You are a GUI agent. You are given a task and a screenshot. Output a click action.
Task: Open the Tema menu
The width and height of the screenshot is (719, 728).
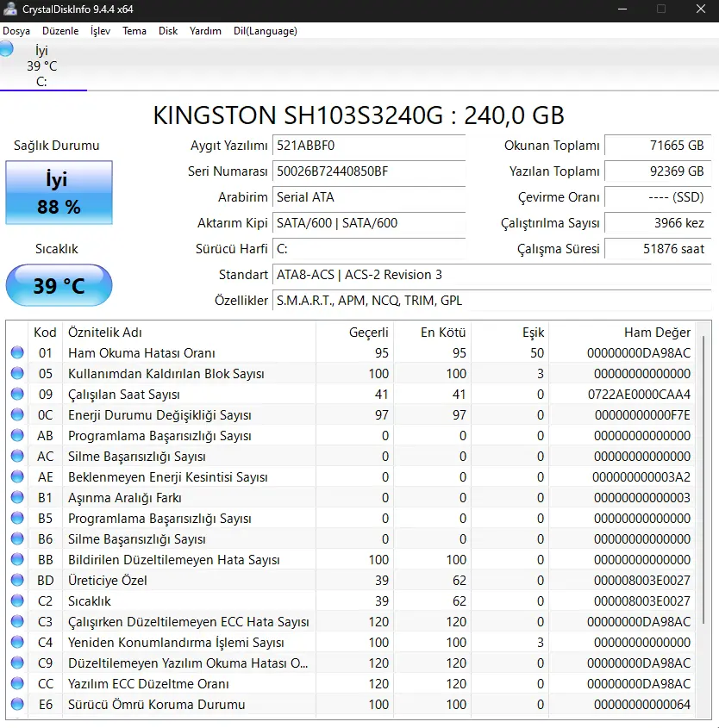134,31
